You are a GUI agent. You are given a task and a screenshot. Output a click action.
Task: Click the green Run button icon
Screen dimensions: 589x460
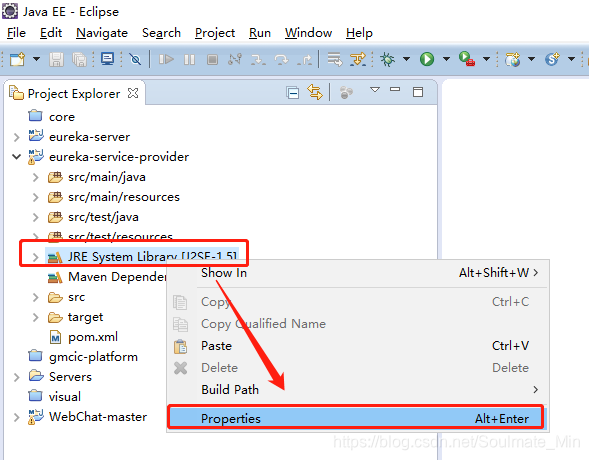tap(427, 59)
